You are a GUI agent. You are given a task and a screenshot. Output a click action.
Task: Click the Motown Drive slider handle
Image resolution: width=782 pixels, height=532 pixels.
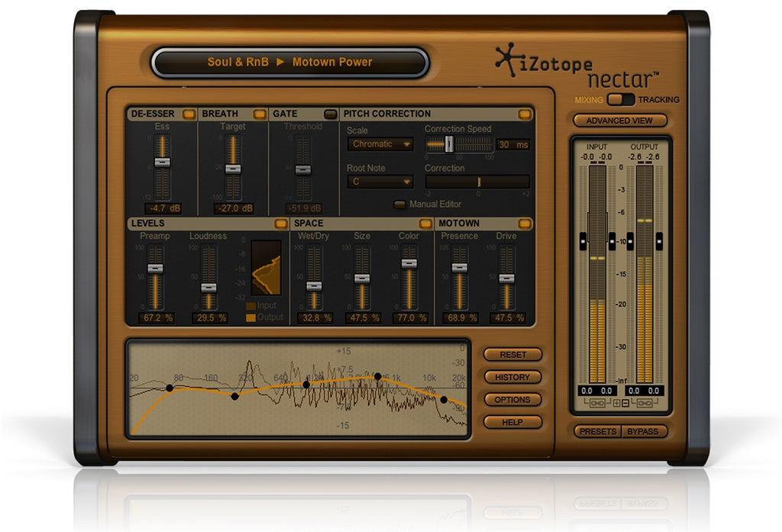pyautogui.click(x=506, y=279)
